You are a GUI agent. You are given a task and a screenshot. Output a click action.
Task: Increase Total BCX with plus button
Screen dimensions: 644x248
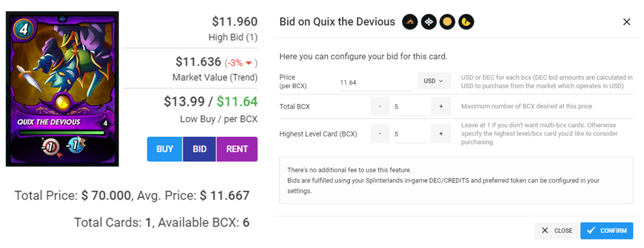pyautogui.click(x=441, y=106)
